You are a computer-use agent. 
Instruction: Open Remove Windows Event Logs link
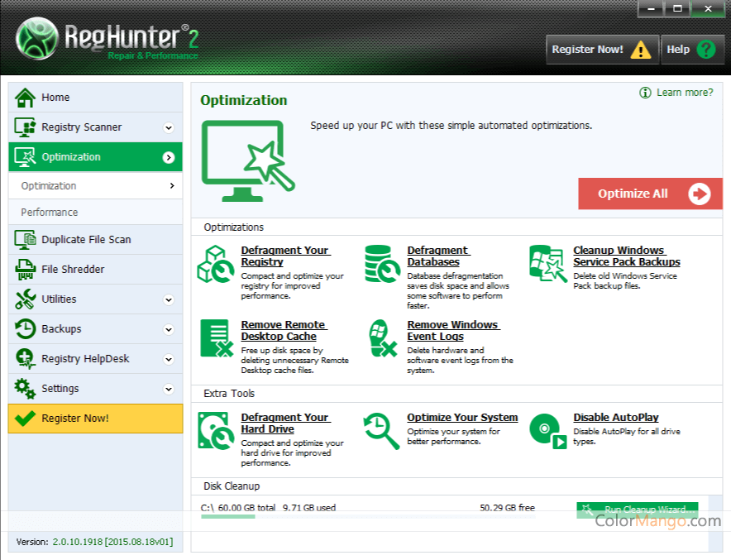tap(454, 331)
